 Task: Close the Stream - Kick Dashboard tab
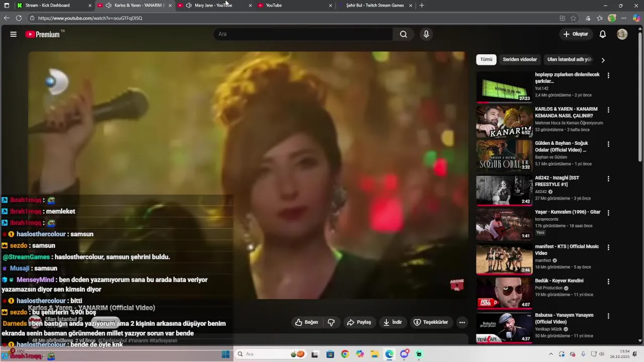click(x=90, y=5)
